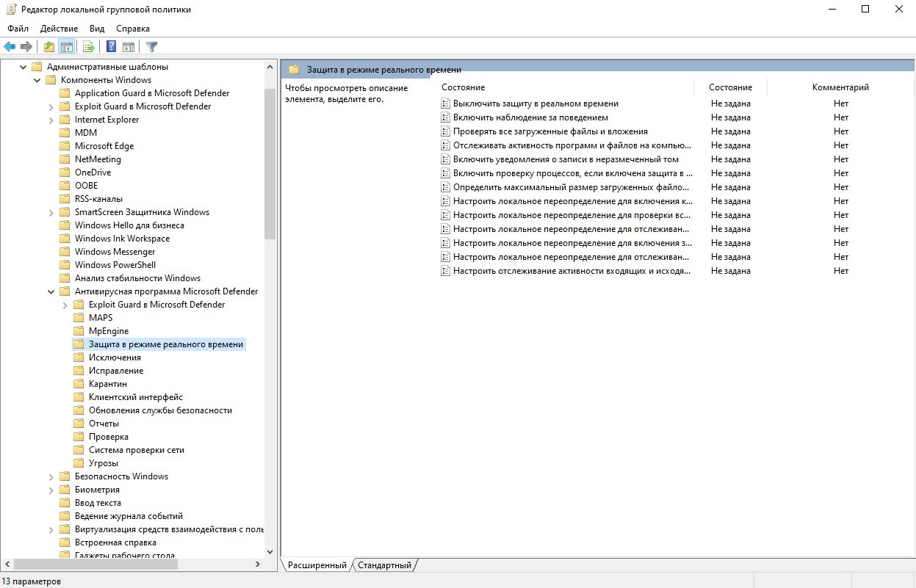This screenshot has height=588, width=916.
Task: Click policy icon of 'Выключить защиту в реальном времени'
Action: click(x=445, y=104)
